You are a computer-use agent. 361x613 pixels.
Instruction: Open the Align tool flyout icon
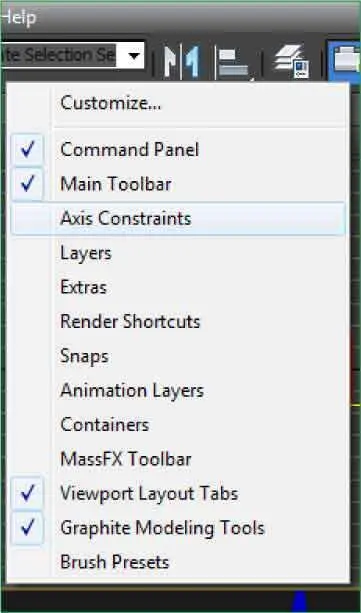234,63
